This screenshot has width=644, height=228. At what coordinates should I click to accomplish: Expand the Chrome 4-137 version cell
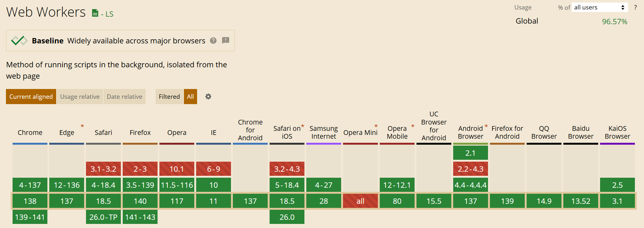coord(30,185)
